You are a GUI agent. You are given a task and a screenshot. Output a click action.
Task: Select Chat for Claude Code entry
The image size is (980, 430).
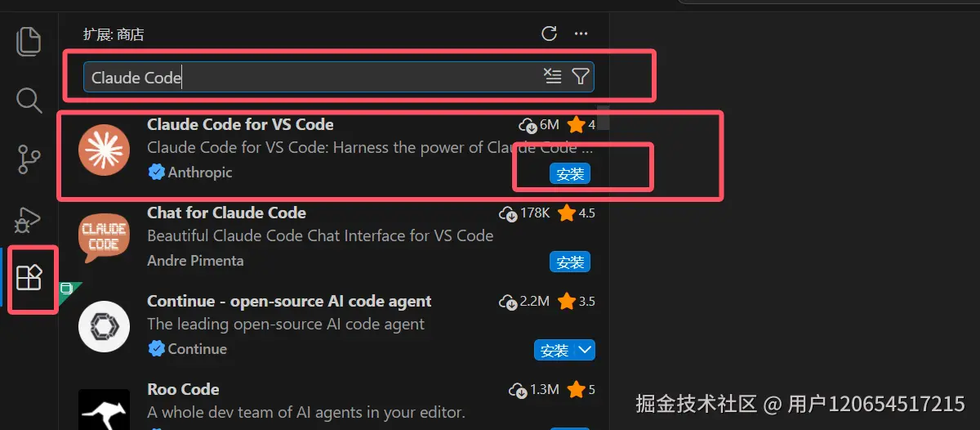335,239
